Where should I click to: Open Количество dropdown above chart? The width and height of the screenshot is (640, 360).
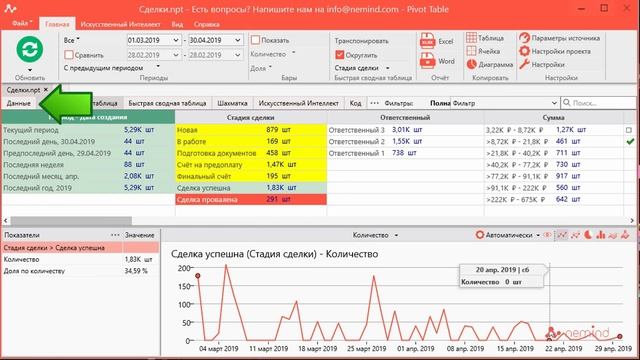click(x=396, y=235)
